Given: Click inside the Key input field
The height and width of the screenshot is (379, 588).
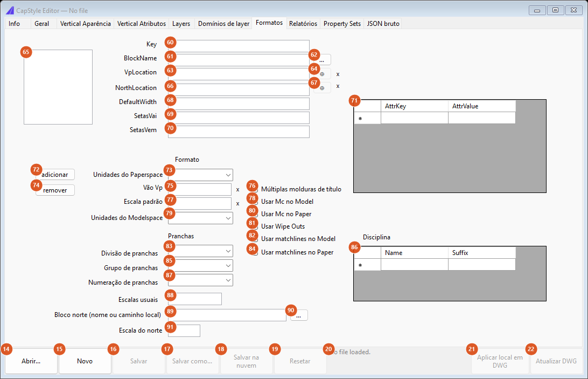Looking at the screenshot, I should [x=239, y=46].
